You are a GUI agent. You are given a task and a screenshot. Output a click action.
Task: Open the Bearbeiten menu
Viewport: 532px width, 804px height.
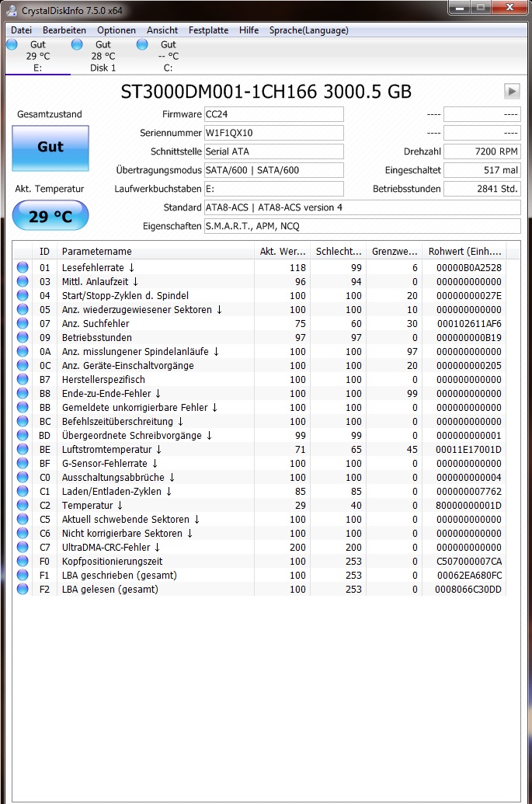[64, 30]
